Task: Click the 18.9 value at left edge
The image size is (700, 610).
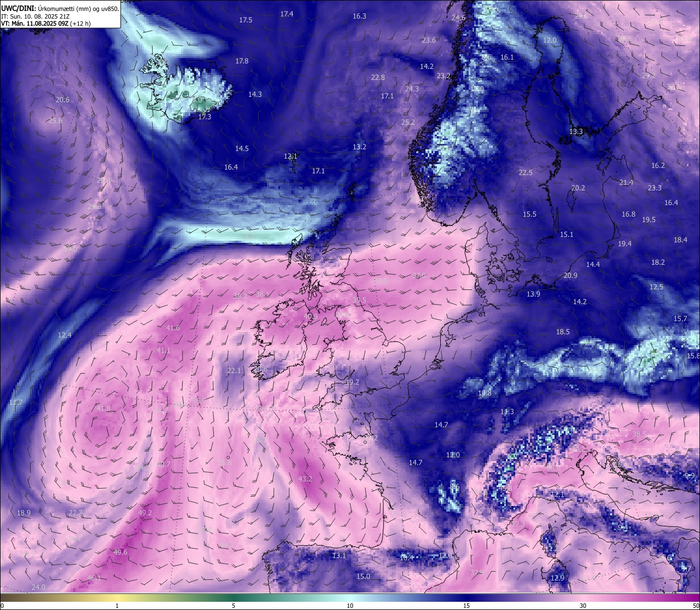Action: click(24, 513)
